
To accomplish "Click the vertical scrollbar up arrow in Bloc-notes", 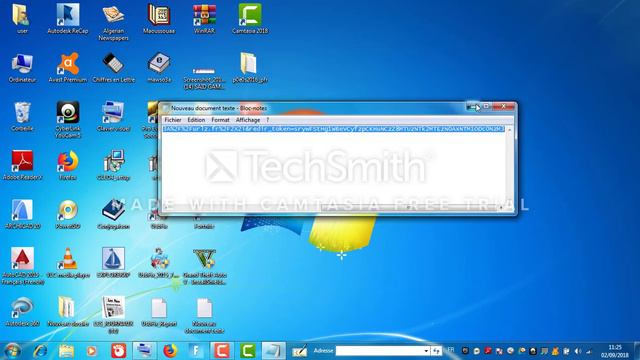I will (509, 129).
